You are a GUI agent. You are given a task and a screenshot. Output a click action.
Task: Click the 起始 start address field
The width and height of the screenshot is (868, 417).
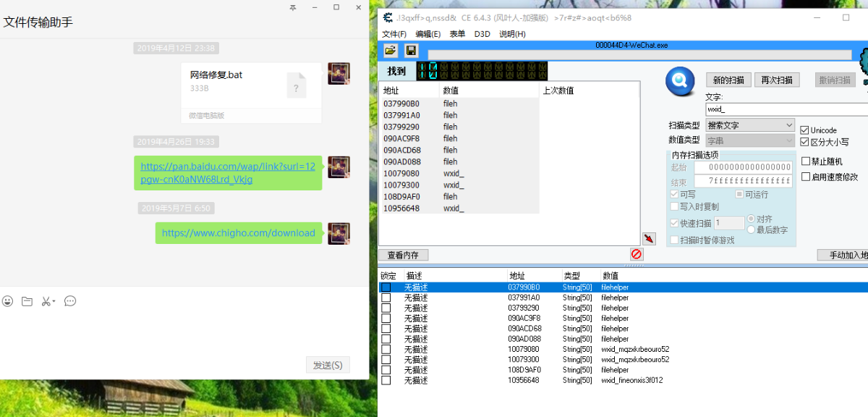click(x=743, y=167)
